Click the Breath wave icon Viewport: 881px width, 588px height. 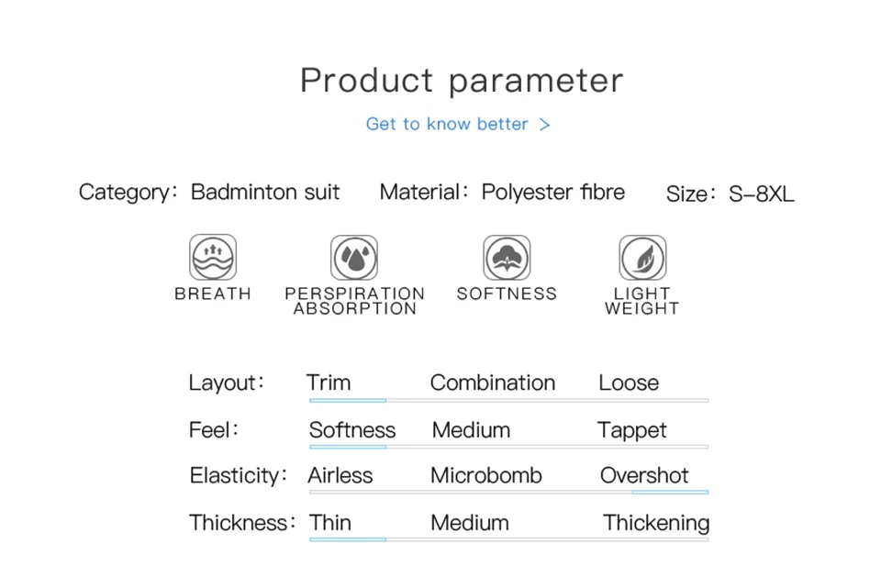[213, 257]
